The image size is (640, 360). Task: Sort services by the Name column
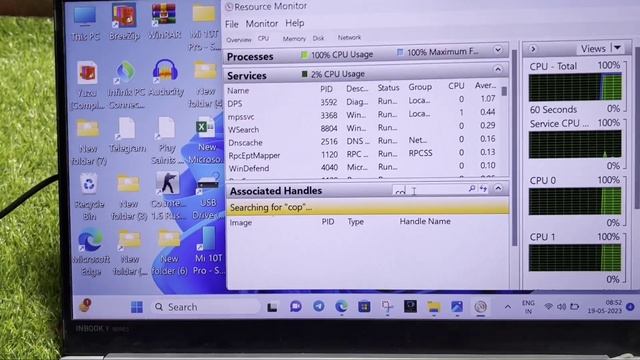tap(238, 91)
